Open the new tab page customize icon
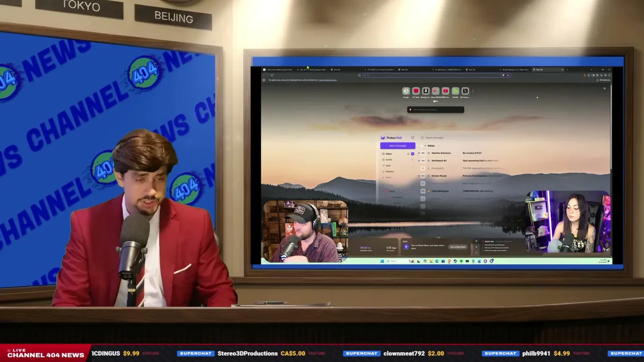Image resolution: width=644 pixels, height=362 pixels. pyautogui.click(x=604, y=88)
